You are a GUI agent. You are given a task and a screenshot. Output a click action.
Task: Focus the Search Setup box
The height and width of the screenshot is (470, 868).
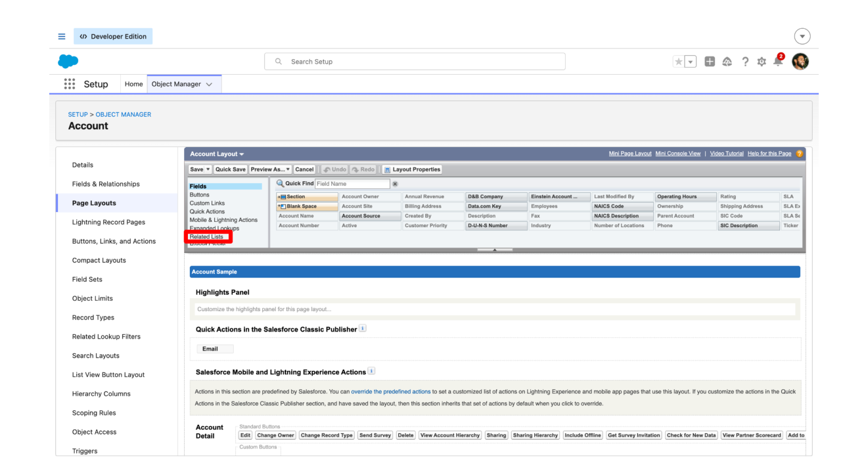pyautogui.click(x=415, y=62)
